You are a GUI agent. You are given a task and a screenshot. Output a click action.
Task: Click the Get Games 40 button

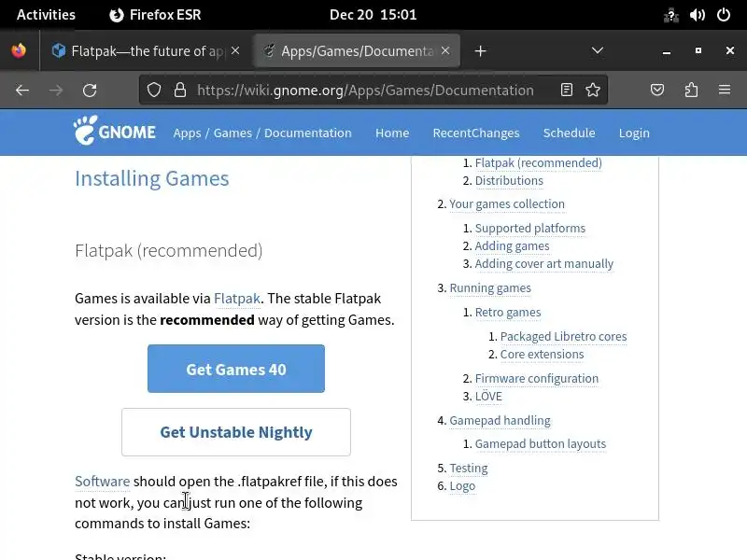point(236,369)
